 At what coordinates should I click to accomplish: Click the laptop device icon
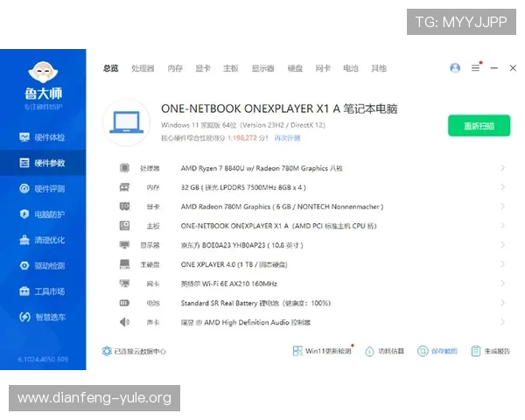point(127,122)
